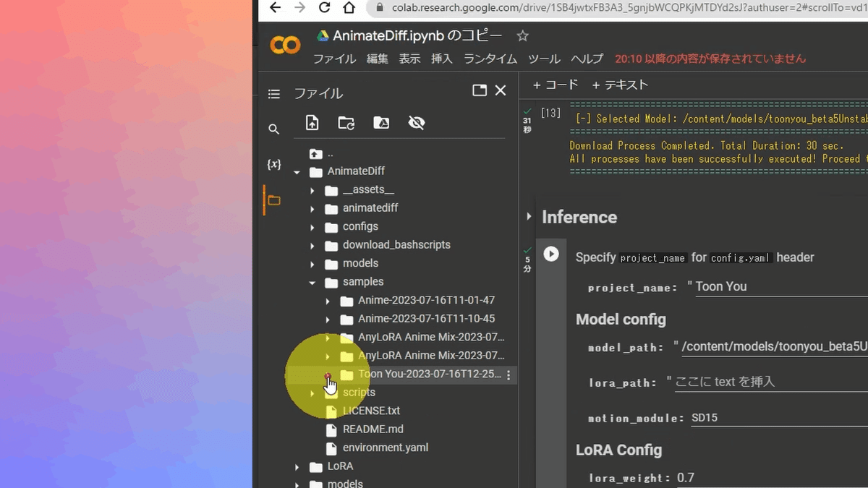Upload a file to session storage
868x488 pixels.
[x=312, y=123]
